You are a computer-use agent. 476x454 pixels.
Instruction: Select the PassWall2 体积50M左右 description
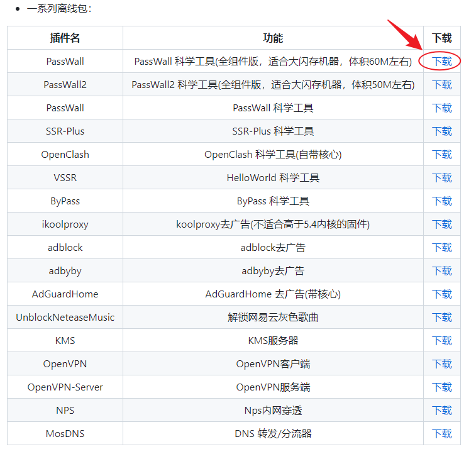pos(273,85)
